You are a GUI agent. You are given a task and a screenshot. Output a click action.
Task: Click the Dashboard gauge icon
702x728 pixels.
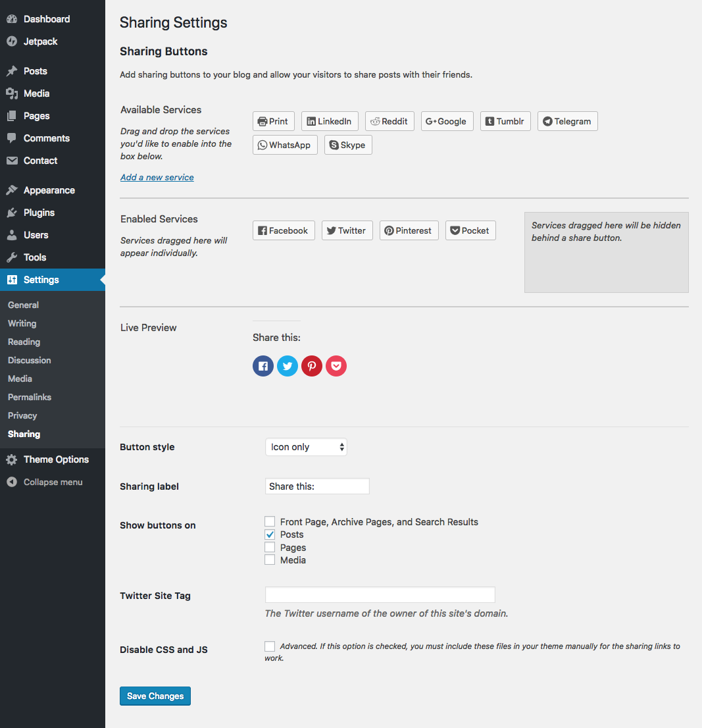click(12, 19)
